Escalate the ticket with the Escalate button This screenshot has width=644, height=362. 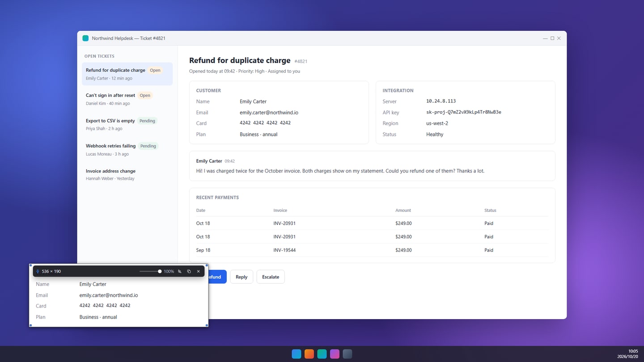coord(271,277)
